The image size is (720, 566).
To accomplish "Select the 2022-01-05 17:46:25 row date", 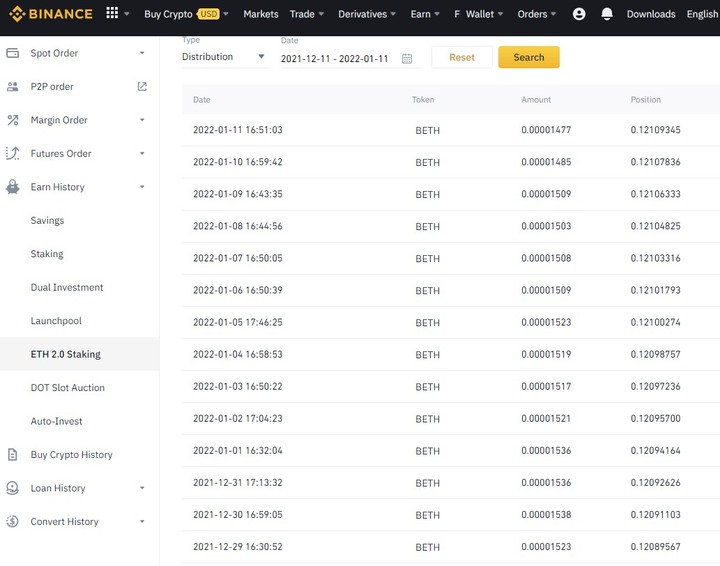I will pyautogui.click(x=238, y=322).
